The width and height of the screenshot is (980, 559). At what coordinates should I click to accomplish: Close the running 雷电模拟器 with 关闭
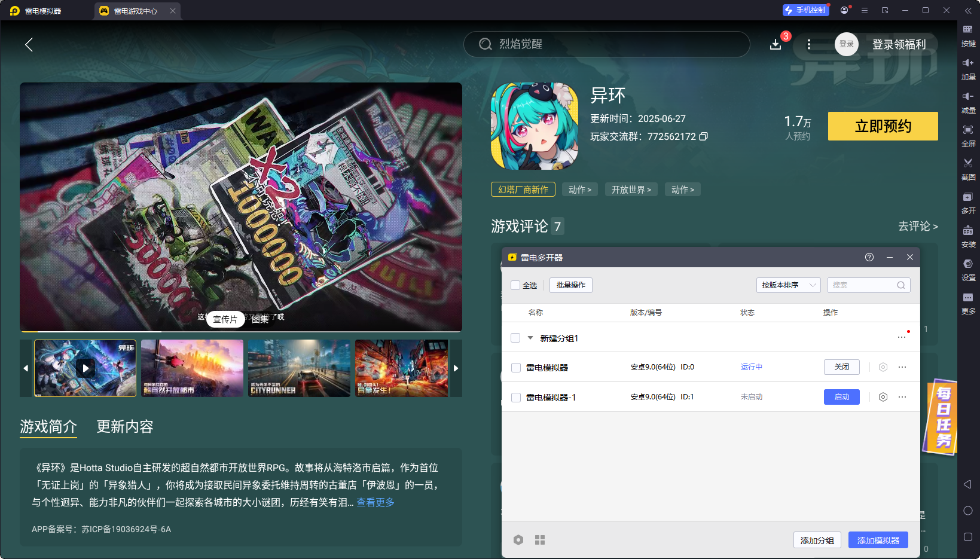[x=842, y=367]
